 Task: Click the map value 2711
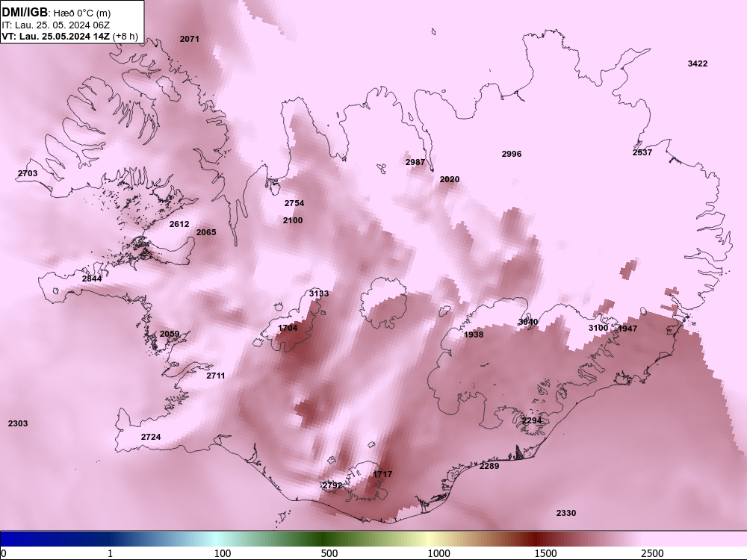(x=215, y=376)
